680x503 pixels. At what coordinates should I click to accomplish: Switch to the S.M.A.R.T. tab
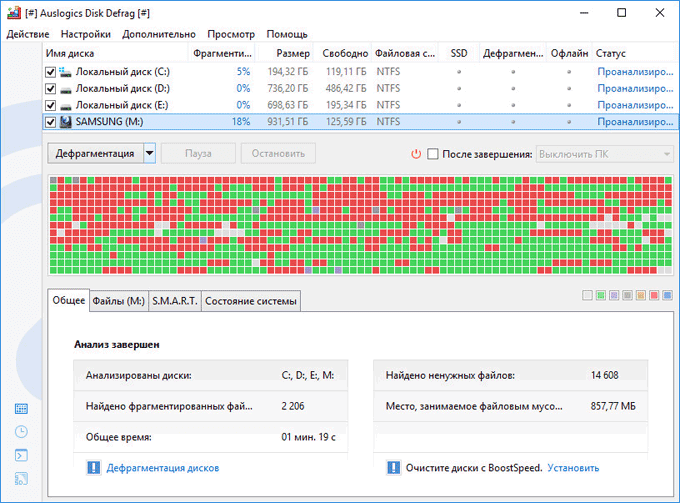click(x=175, y=301)
